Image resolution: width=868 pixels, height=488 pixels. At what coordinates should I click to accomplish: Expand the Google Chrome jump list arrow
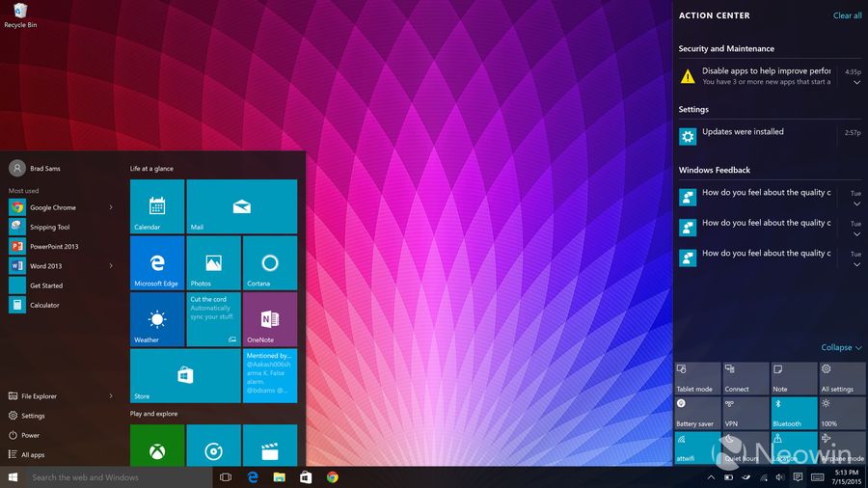111,207
